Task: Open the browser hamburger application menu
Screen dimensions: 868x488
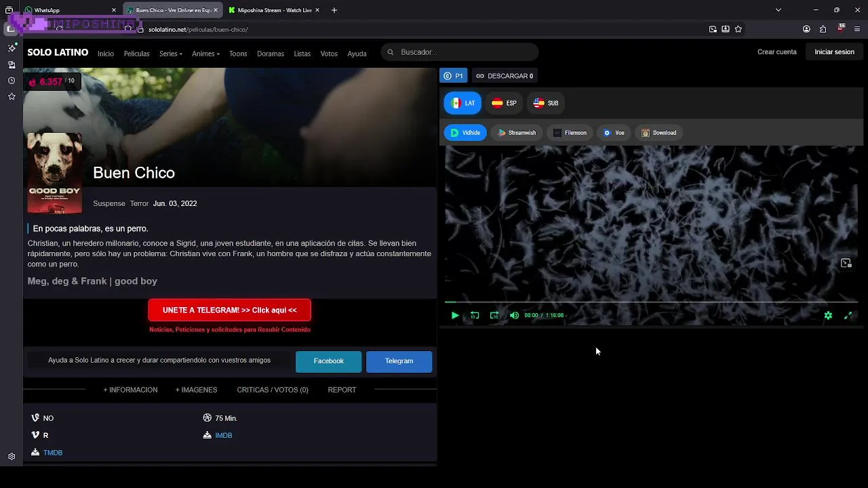Action: [x=857, y=29]
